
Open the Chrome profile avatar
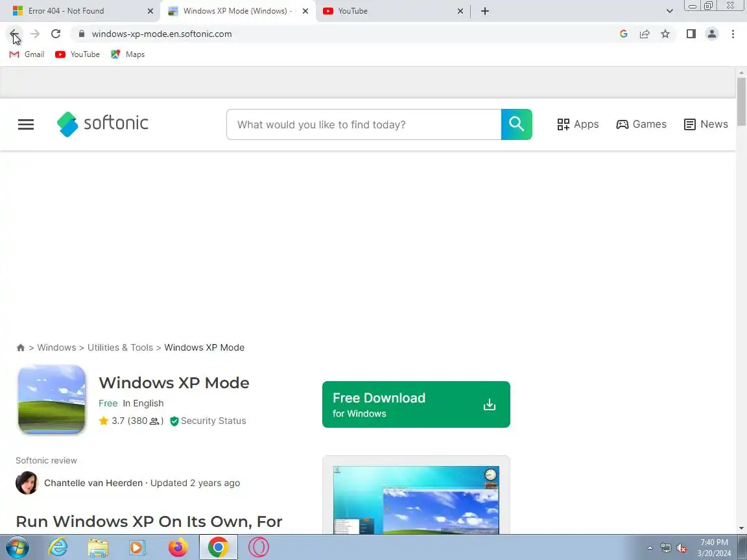point(712,34)
